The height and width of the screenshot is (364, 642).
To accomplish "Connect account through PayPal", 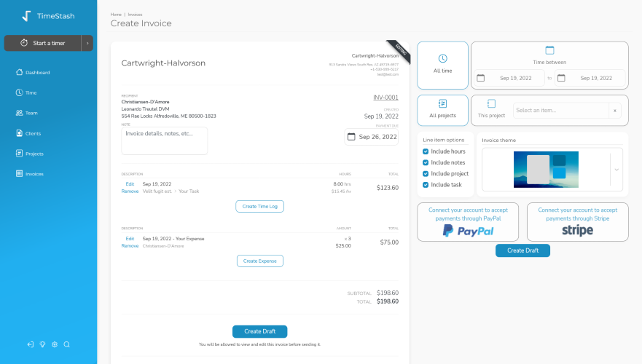I will [x=468, y=222].
